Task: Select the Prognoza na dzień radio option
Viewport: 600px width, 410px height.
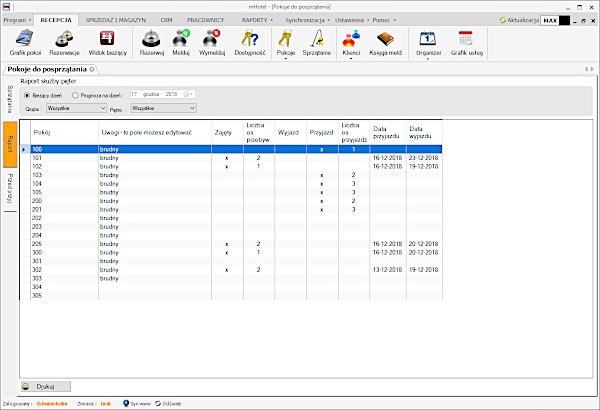Action: click(x=76, y=94)
